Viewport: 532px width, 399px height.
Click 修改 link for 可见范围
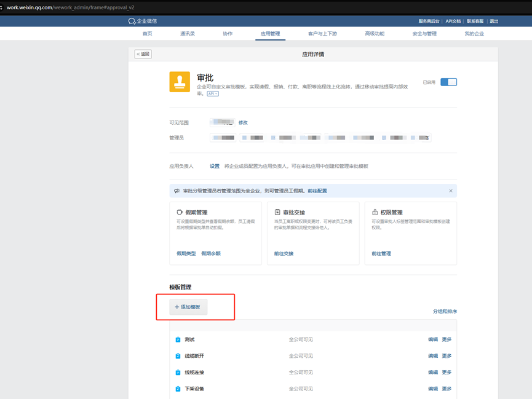click(243, 122)
